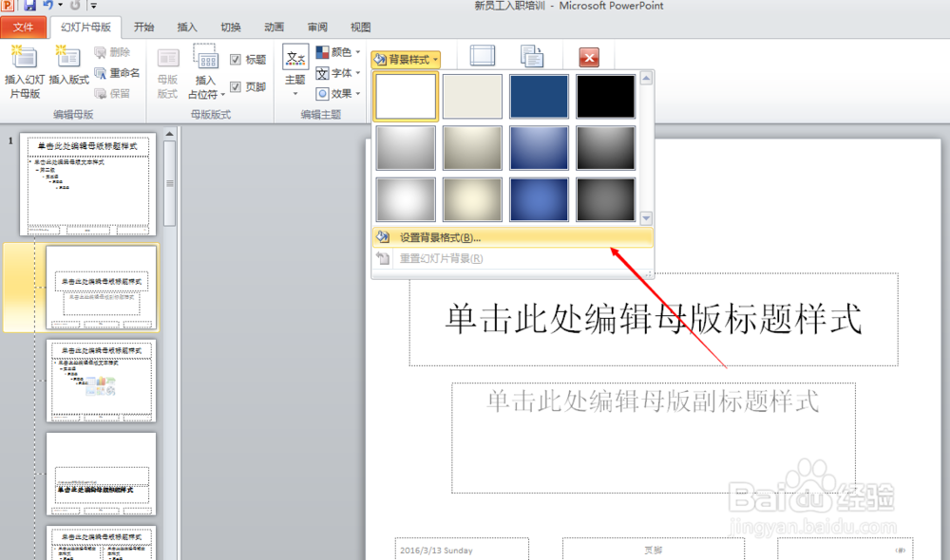Click the subtitle placeholder 单击此处编辑母版副标题样式

coord(654,438)
